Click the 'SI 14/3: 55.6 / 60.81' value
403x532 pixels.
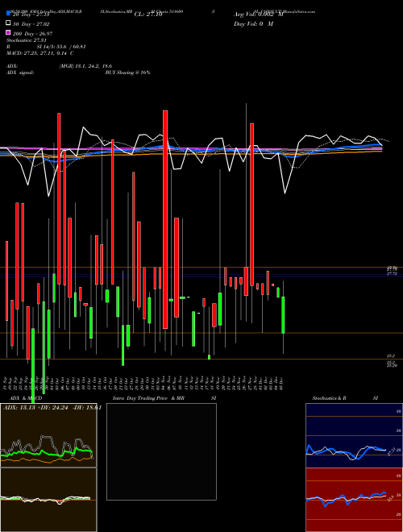click(x=61, y=47)
